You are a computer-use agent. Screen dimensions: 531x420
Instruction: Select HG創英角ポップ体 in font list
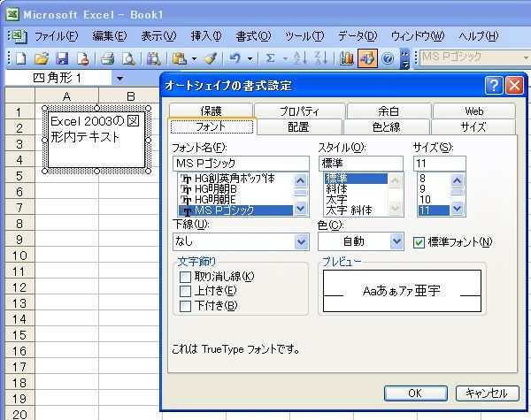(235, 179)
